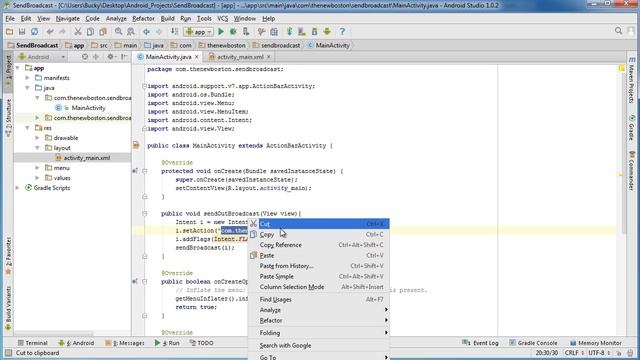Screen dimensions: 640x360
Task: Click the Replace toolbar icon
Action: click(131, 31)
